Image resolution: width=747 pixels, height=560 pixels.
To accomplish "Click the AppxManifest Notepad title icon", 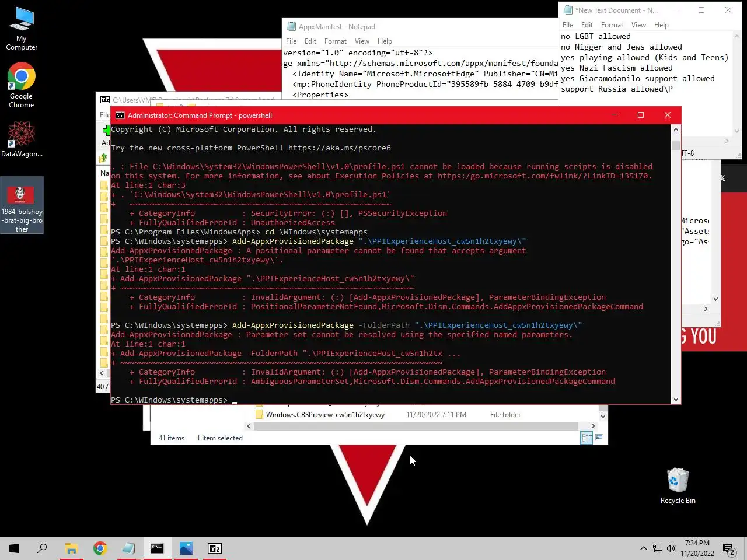I will pyautogui.click(x=291, y=27).
